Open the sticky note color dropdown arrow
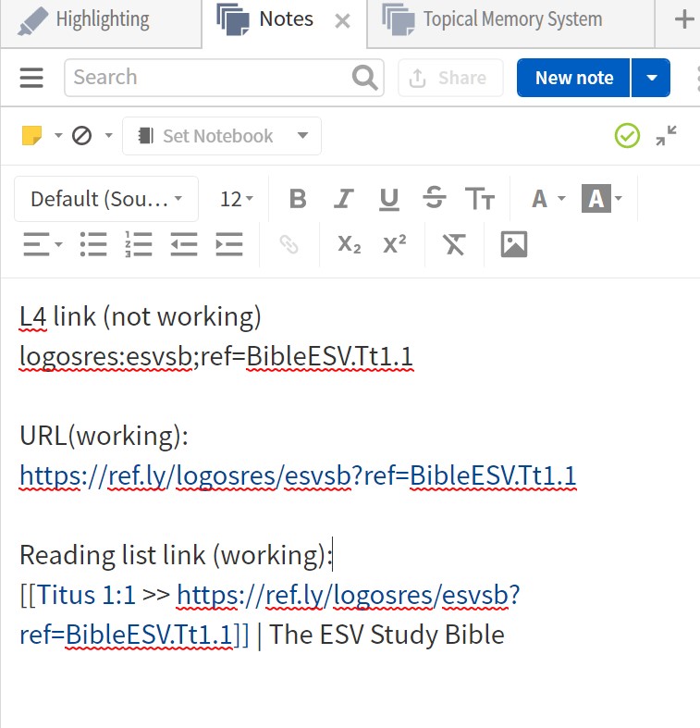 click(x=58, y=136)
